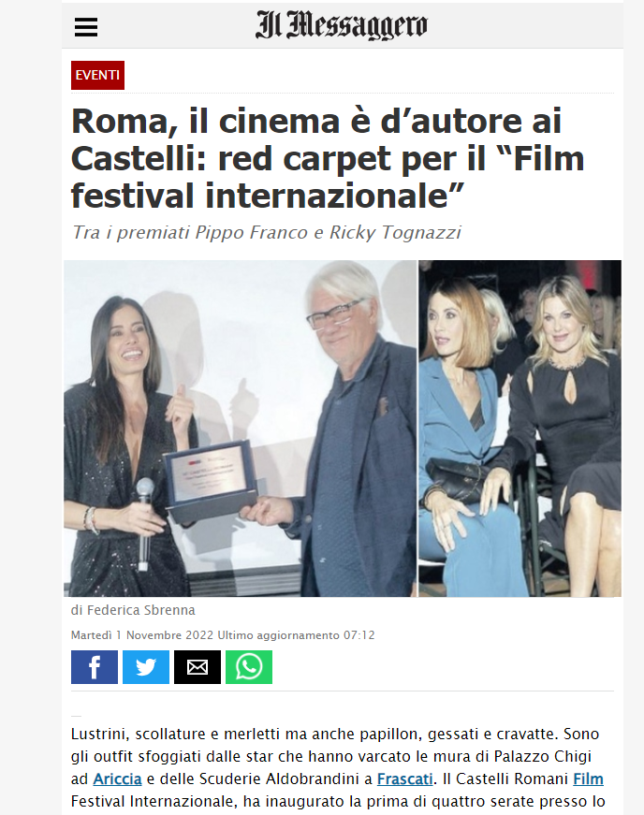Click the grey header bar beside the logo
The height and width of the screenshot is (815, 644).
(525, 26)
